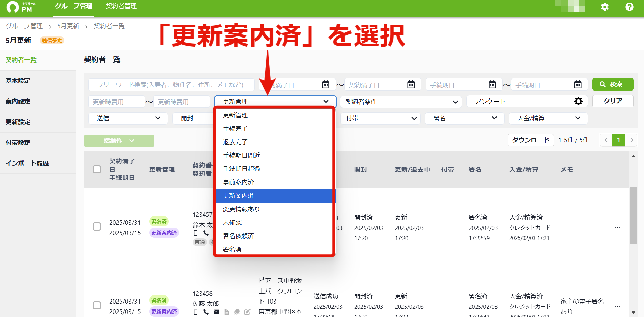Open calendar for first 手続期日 field
The width and height of the screenshot is (644, 317).
click(492, 85)
